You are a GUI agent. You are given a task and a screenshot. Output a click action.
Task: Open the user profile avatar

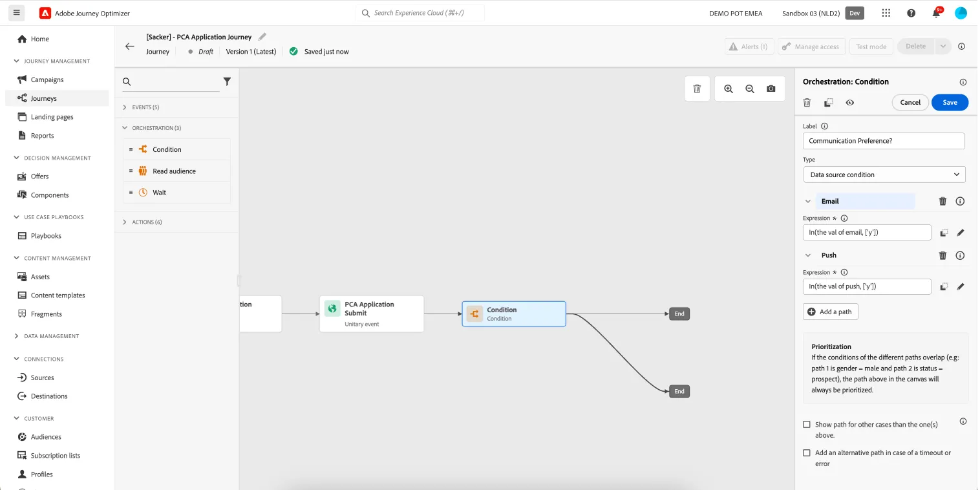(961, 13)
